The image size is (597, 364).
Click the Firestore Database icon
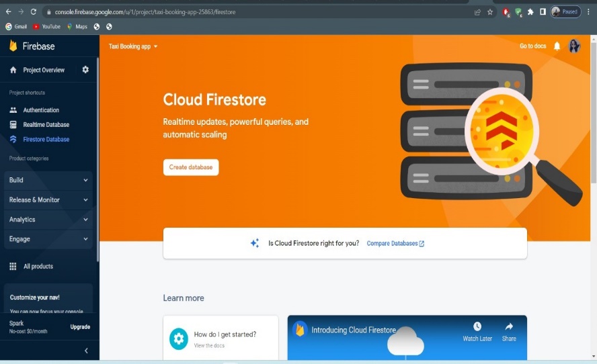click(13, 139)
